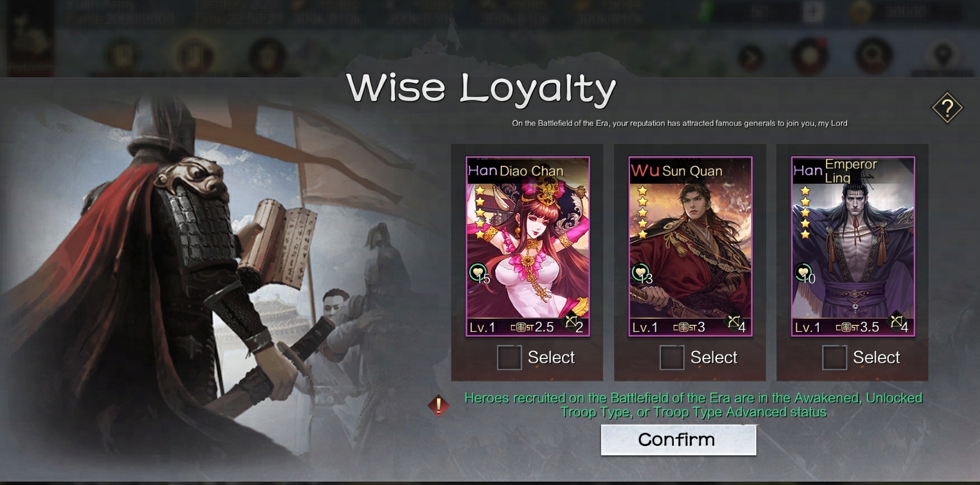Screen dimensions: 980x485
Task: Tick the Select checkbox under Emperor Ling
Action: tap(834, 357)
